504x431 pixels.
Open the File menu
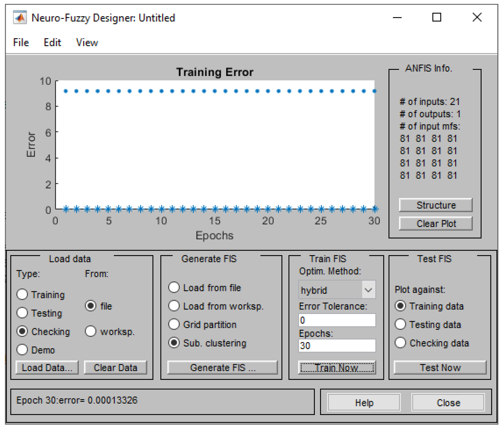(21, 43)
